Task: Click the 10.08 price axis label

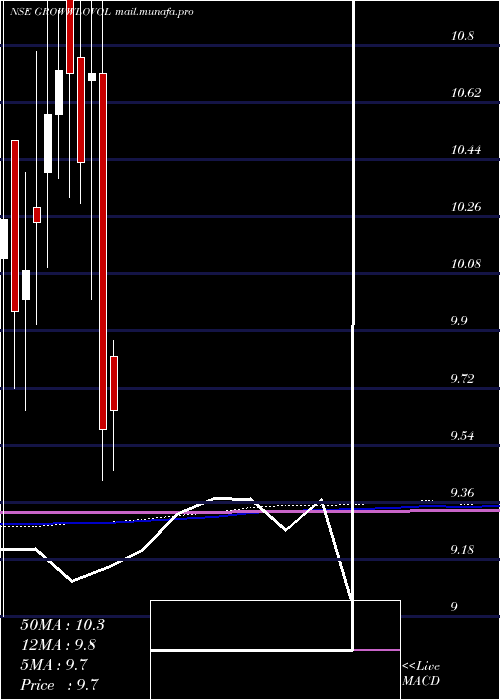Action: click(466, 263)
